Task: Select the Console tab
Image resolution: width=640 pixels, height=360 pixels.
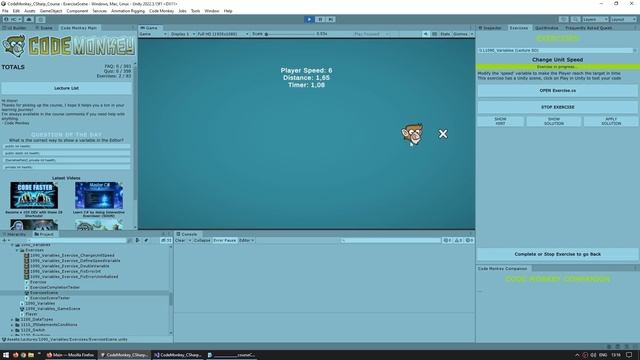Action: [x=187, y=234]
